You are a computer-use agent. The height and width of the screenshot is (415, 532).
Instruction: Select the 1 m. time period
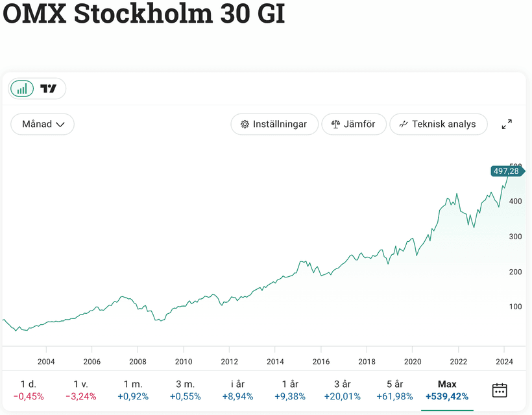133,390
